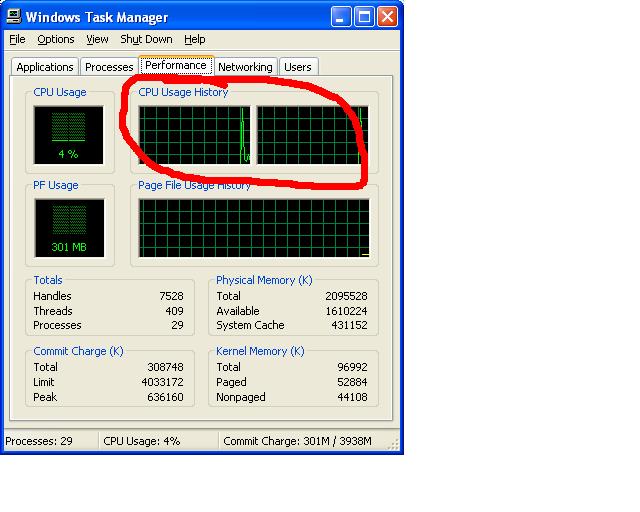Select the Performance tab

point(176,65)
